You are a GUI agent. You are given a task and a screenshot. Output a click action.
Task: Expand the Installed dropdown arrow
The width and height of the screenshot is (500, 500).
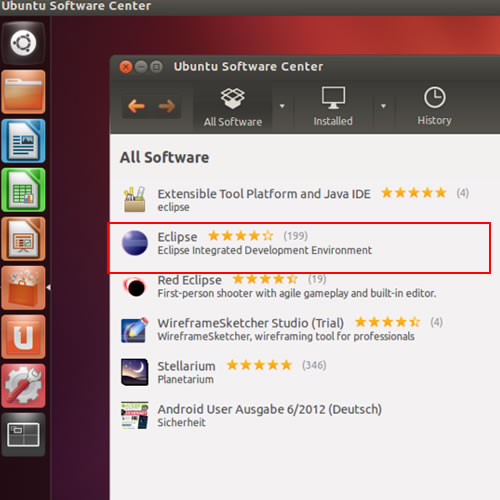(383, 106)
